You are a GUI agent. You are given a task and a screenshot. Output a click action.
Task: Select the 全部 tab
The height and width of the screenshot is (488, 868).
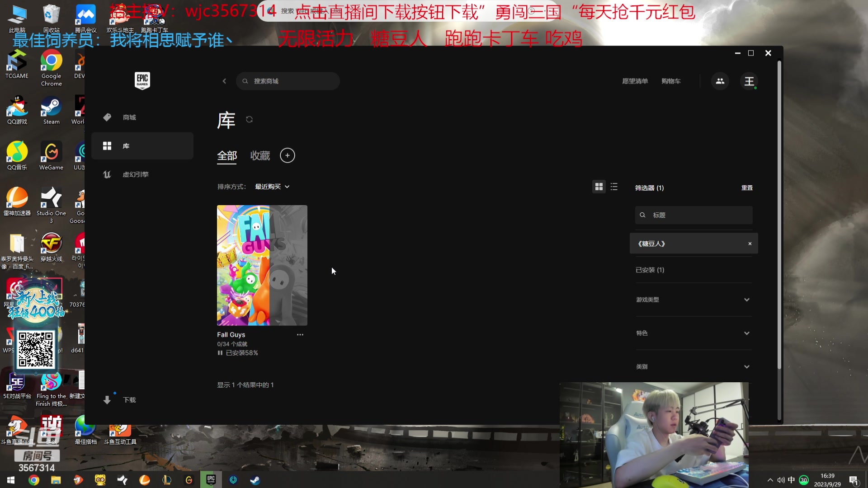tap(227, 155)
